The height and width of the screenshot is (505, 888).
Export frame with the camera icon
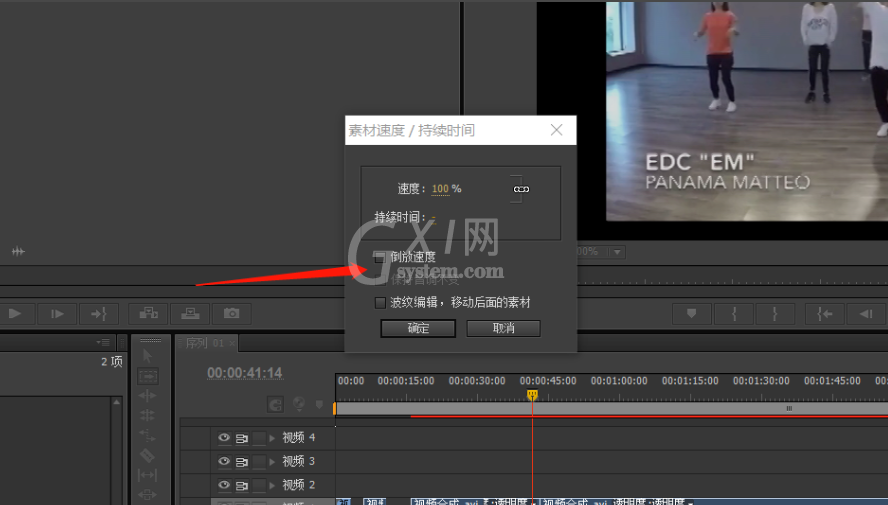coord(232,314)
